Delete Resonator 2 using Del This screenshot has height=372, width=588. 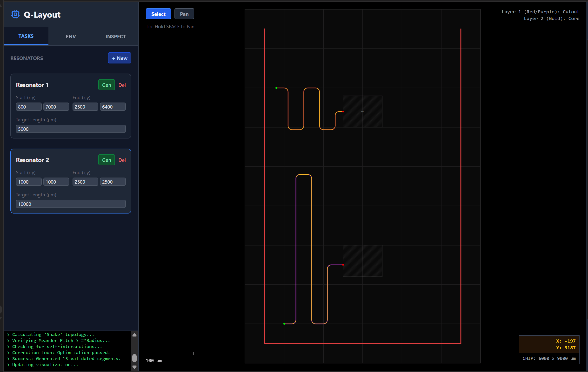[122, 160]
